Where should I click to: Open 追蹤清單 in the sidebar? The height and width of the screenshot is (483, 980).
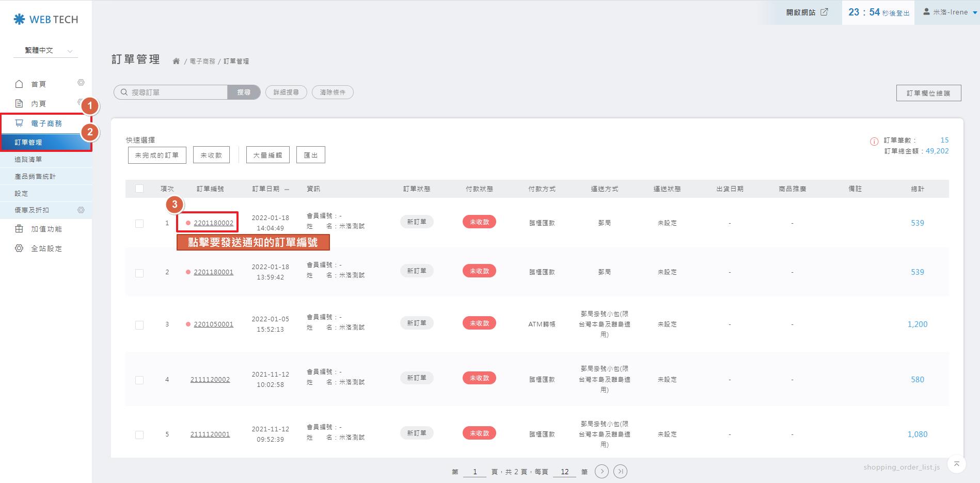[x=28, y=160]
